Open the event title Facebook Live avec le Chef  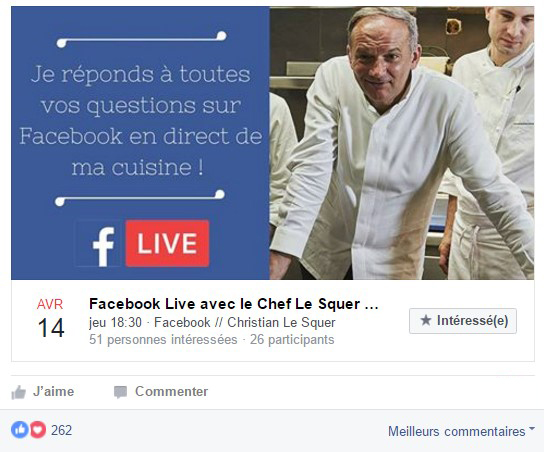coord(233,304)
